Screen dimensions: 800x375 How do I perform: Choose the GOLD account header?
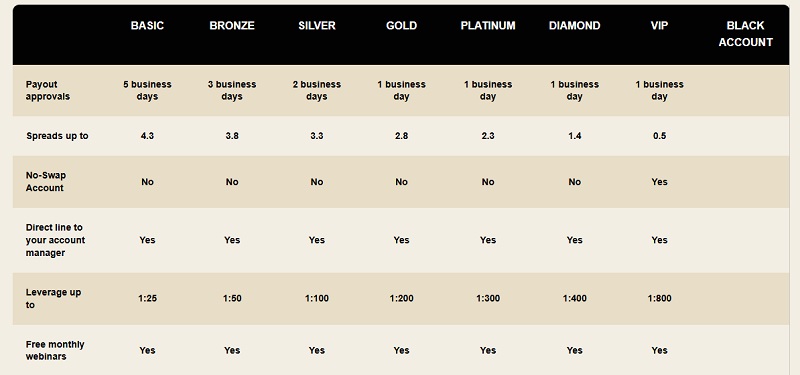click(x=402, y=26)
